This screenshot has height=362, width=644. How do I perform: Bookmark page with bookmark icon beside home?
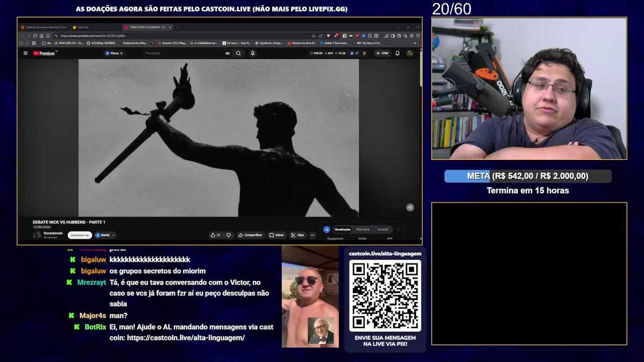[48, 36]
